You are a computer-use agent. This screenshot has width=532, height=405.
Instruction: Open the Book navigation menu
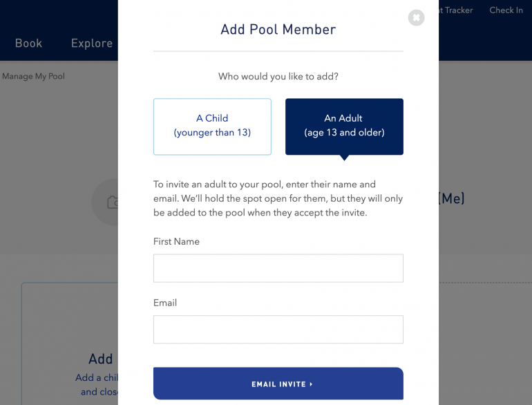(29, 43)
